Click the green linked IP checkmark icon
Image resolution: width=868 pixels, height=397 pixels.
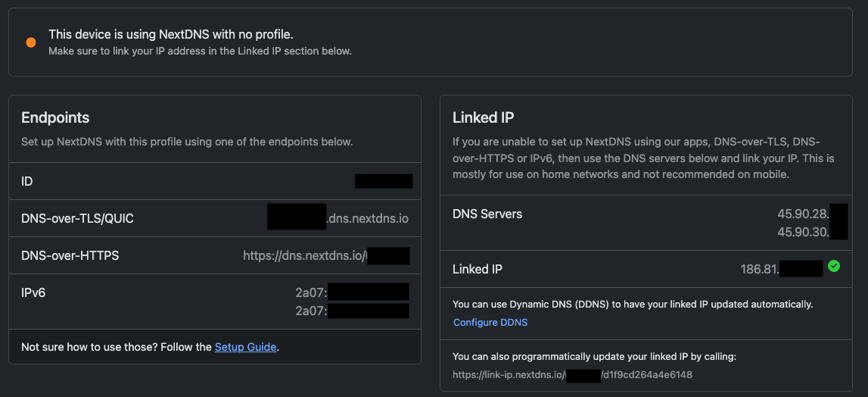click(x=834, y=266)
